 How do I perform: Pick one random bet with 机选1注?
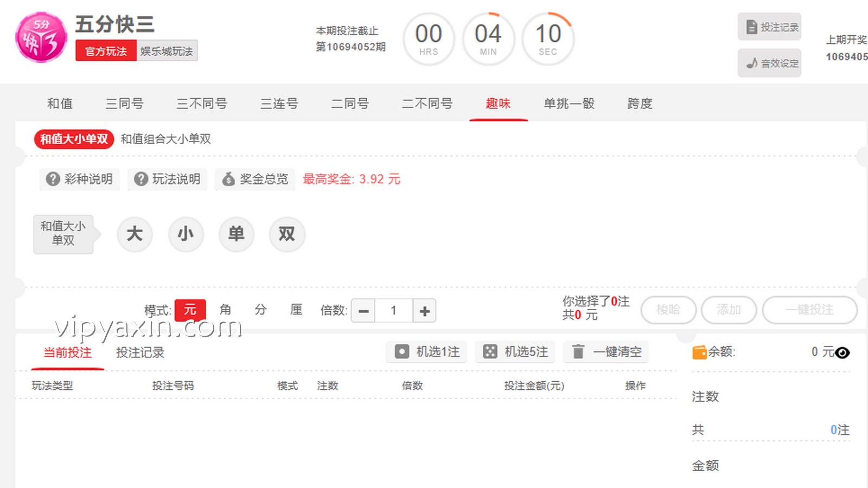point(426,352)
